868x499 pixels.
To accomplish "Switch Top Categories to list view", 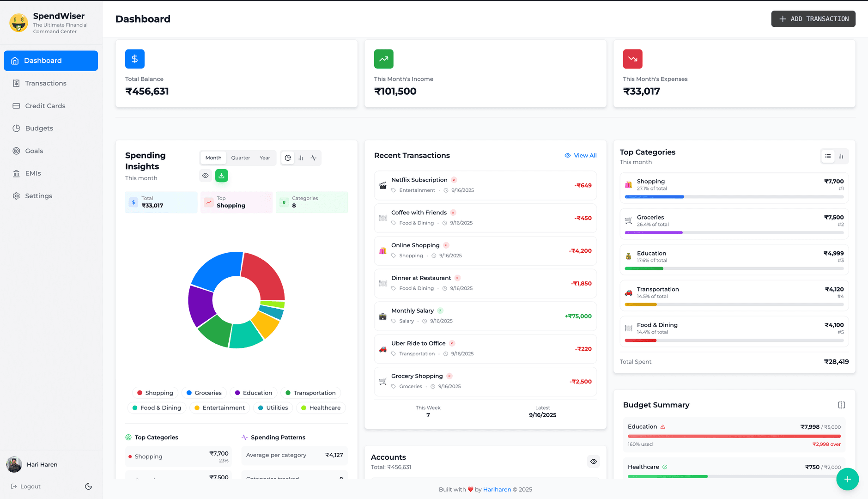I will [828, 157].
